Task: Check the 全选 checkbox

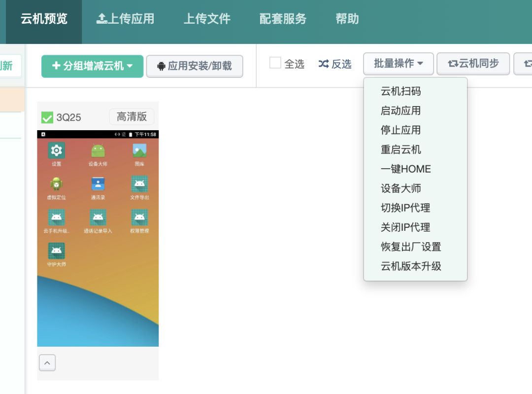Action: coord(275,63)
